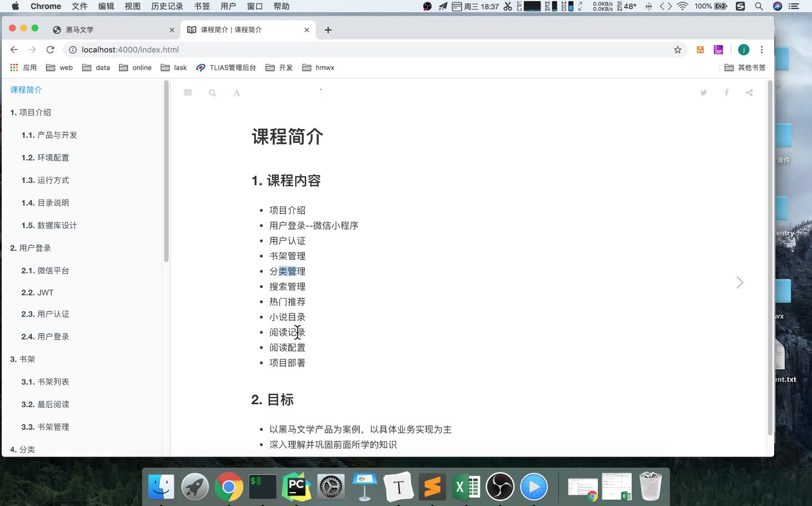
Task: Share the page via the Twitter icon
Action: pyautogui.click(x=704, y=93)
